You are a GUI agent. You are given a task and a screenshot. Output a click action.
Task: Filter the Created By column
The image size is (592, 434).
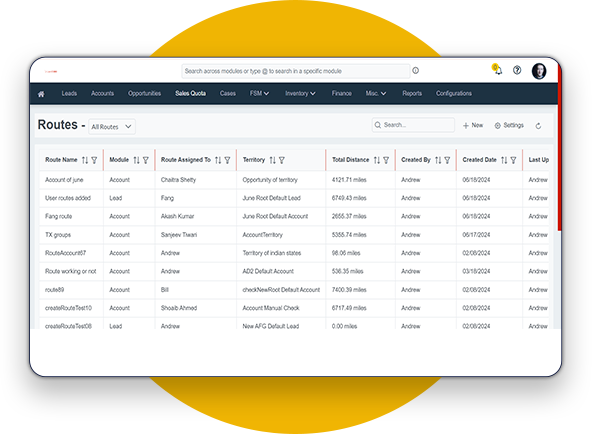[x=447, y=160]
